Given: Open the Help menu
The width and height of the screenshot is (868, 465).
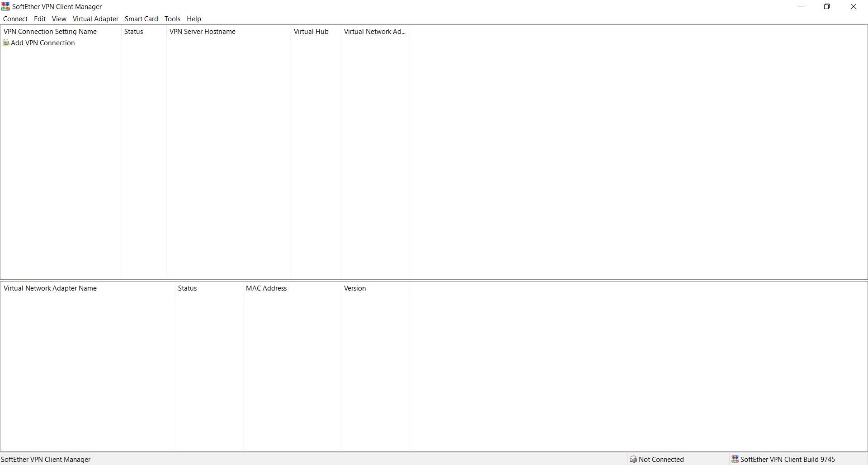Looking at the screenshot, I should click(194, 19).
